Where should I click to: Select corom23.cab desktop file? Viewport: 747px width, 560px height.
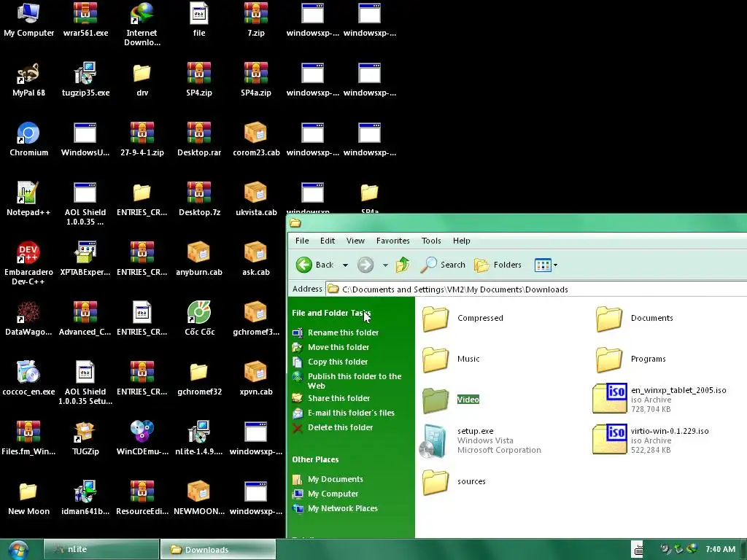point(256,139)
